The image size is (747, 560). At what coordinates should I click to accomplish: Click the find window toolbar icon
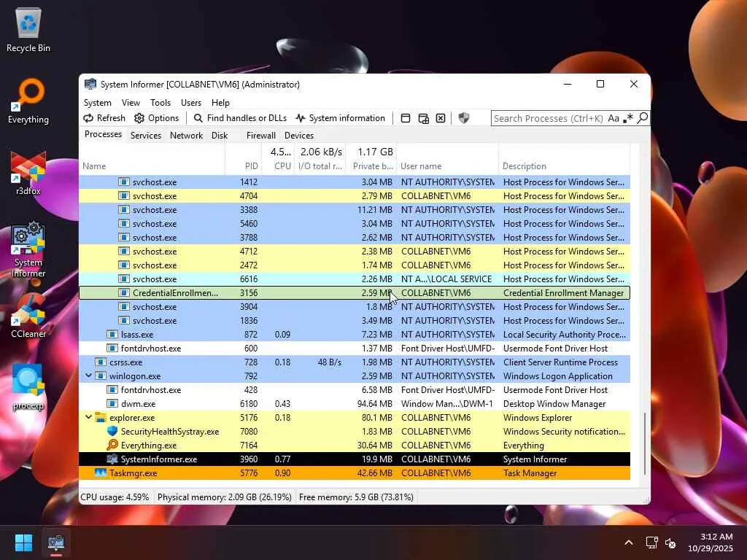tap(406, 118)
